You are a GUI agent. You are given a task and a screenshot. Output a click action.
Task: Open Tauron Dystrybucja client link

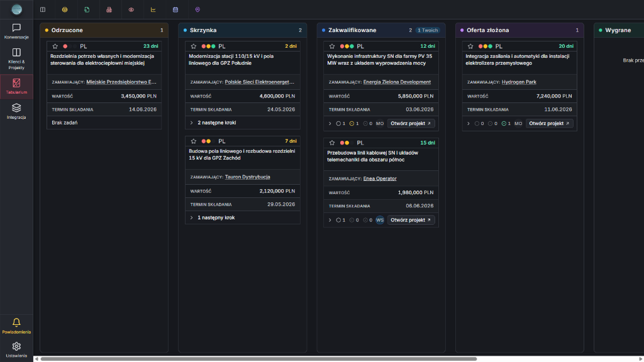pos(247,177)
